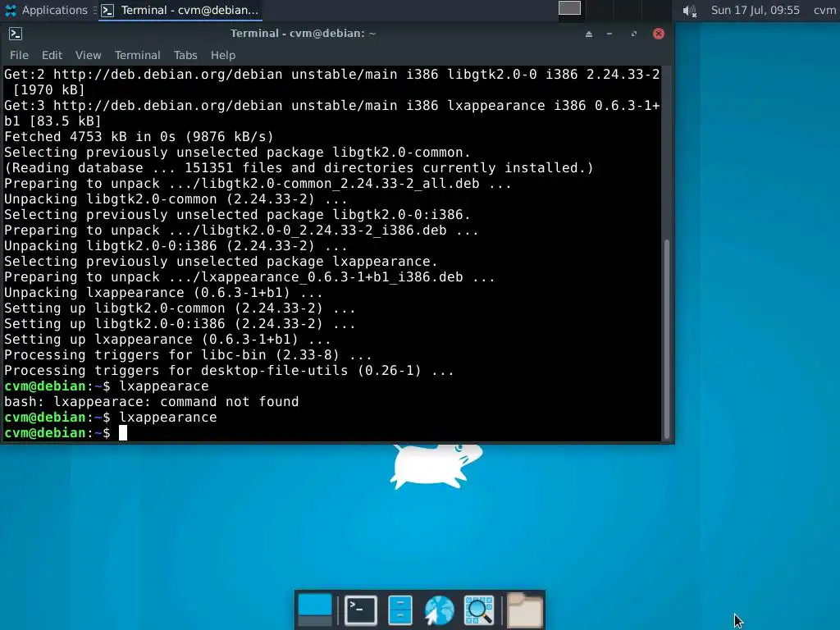
Task: Click the terminal vertical scrollbar thumb
Action: 667,340
